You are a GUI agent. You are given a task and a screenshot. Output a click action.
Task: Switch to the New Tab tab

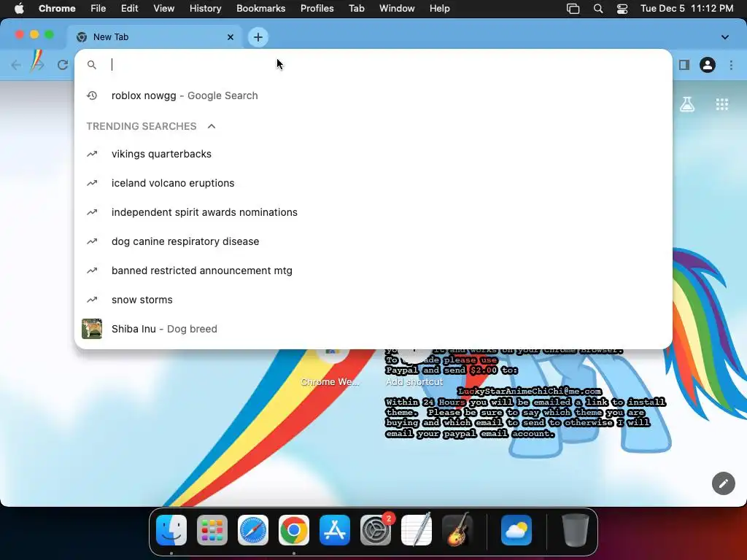click(155, 37)
